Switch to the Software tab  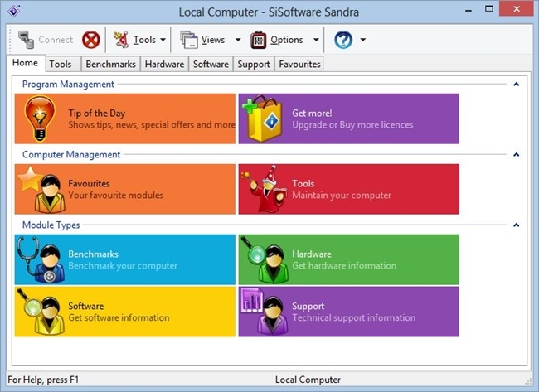211,65
